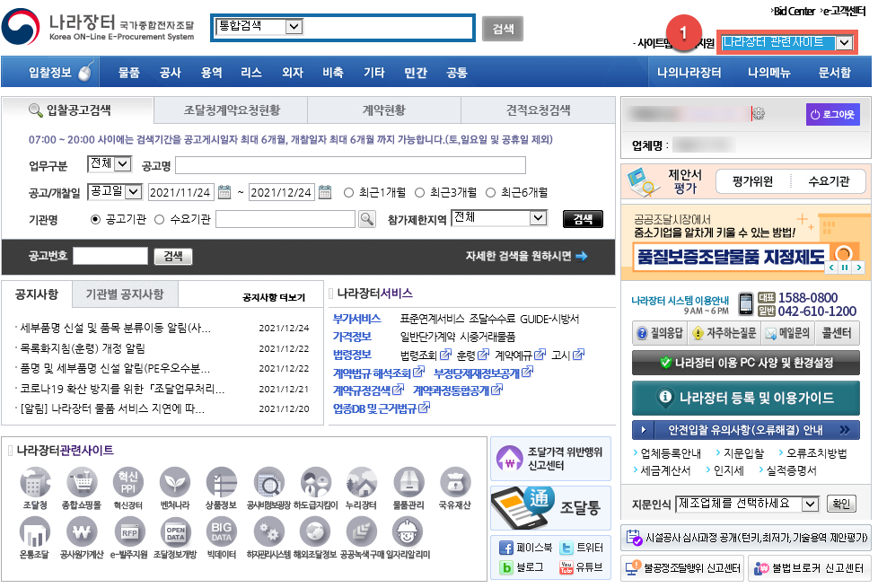This screenshot has width=878, height=588.
Task: Click the 통합검색 text input field
Action: (388, 27)
